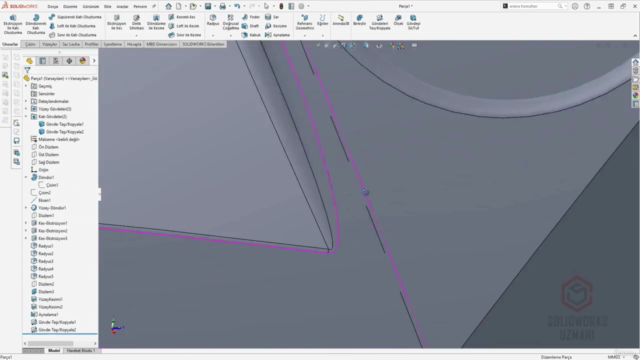Image resolution: width=640 pixels, height=360 pixels.
Task: Switch to the Sac Levha tab
Action: (x=71, y=44)
